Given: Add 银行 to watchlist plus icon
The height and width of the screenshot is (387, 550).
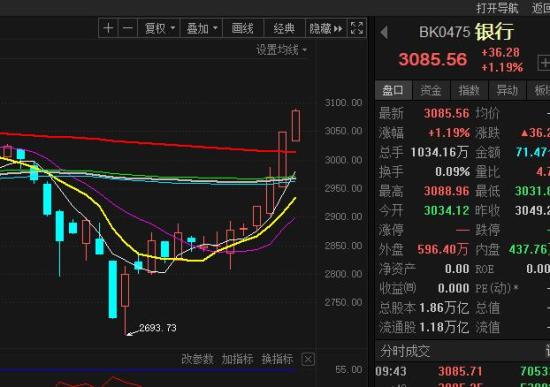Looking at the screenshot, I should point(544,63).
